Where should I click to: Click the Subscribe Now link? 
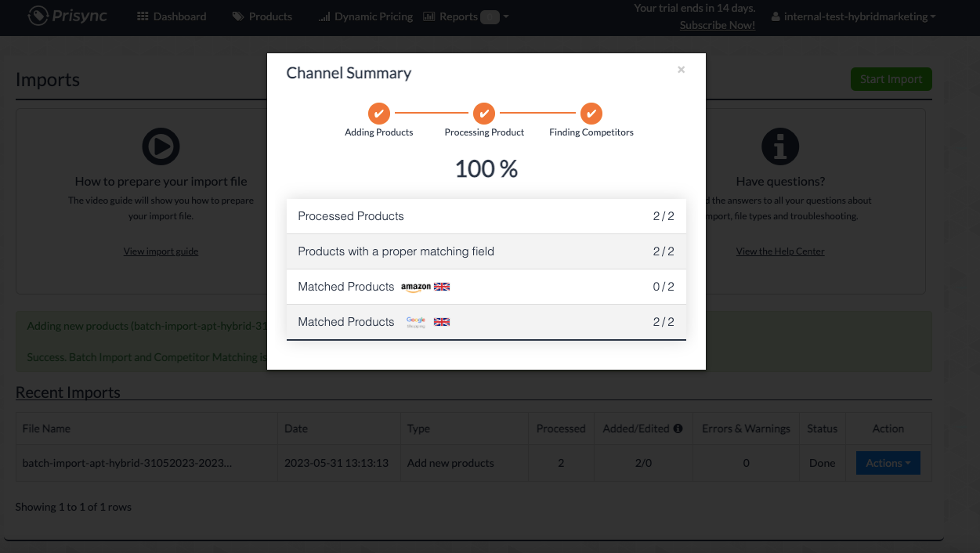point(718,25)
